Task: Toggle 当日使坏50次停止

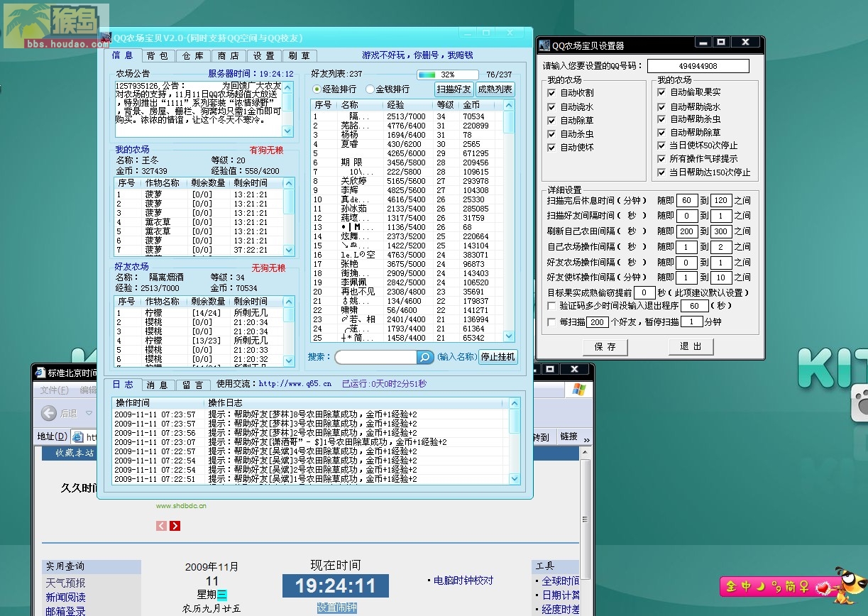Action: pos(661,145)
